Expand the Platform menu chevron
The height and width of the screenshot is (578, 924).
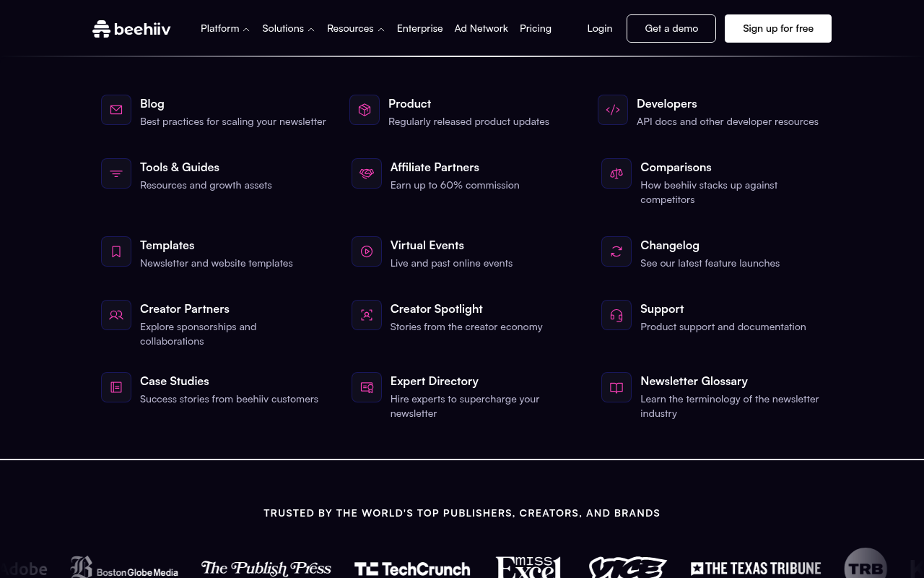(246, 30)
